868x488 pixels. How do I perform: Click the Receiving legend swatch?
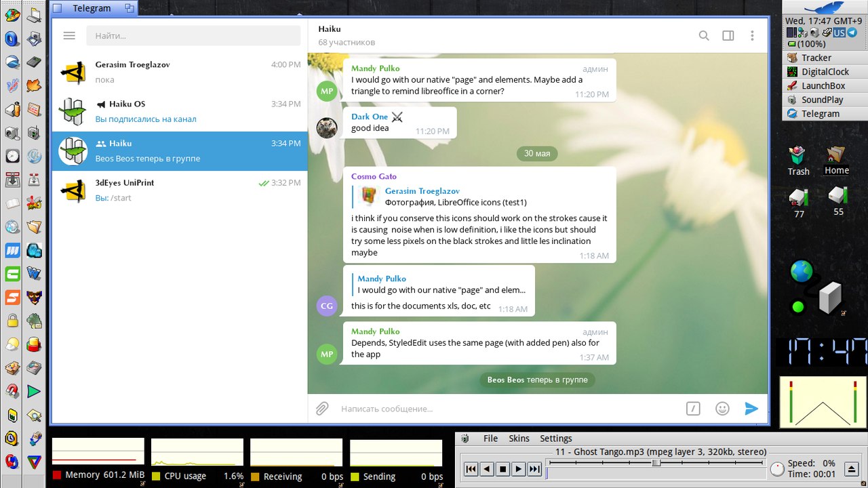255,476
